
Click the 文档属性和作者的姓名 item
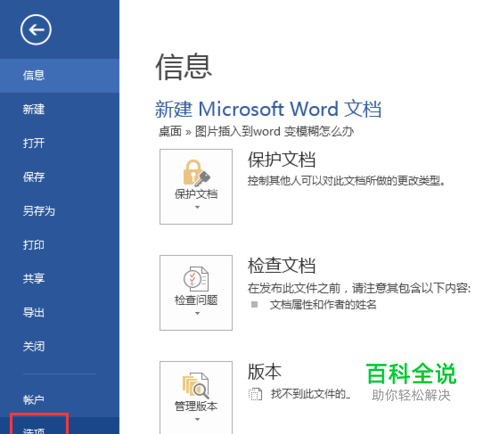click(323, 305)
